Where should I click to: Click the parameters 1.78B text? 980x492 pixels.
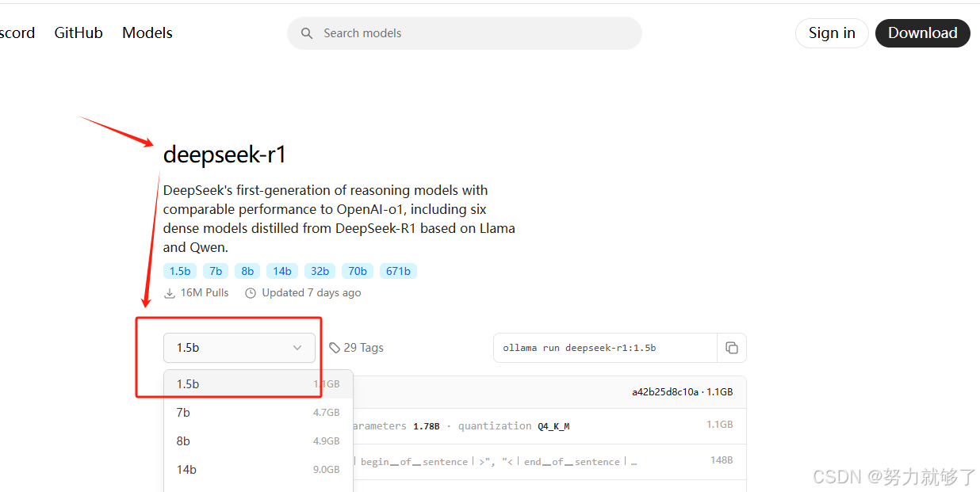point(395,426)
